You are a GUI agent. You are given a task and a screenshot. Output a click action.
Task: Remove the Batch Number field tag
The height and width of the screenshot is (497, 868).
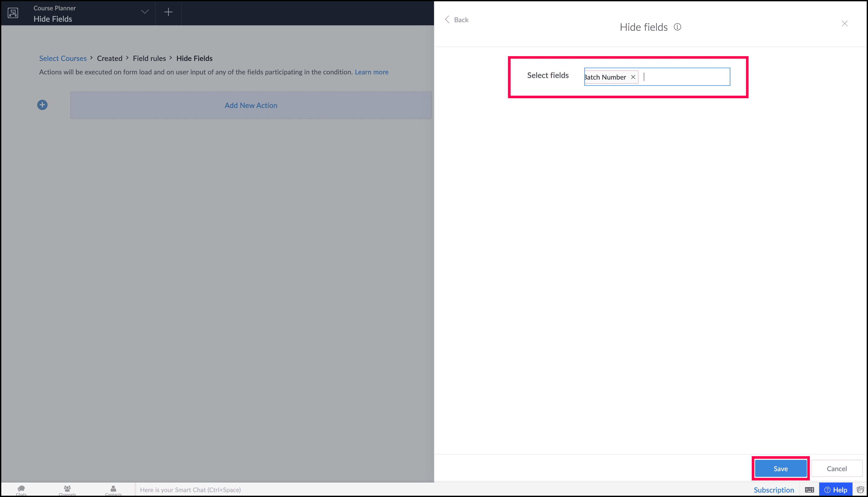[x=633, y=77]
